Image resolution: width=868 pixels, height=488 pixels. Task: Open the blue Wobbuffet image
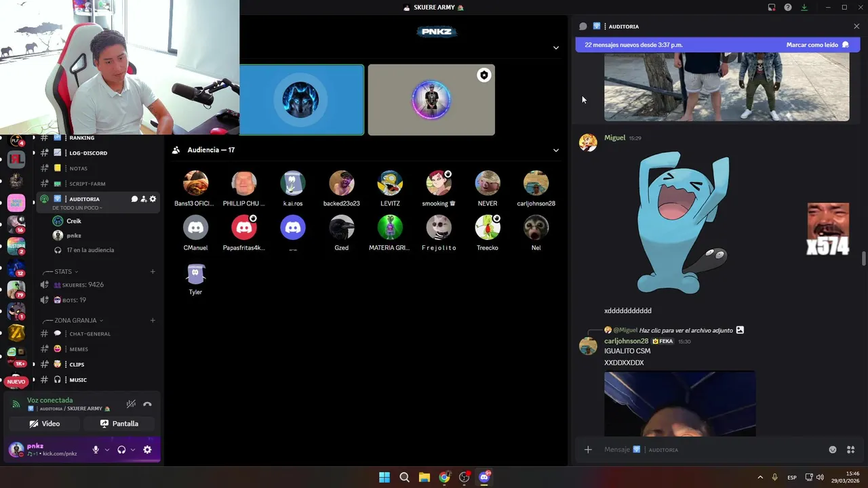click(x=684, y=222)
